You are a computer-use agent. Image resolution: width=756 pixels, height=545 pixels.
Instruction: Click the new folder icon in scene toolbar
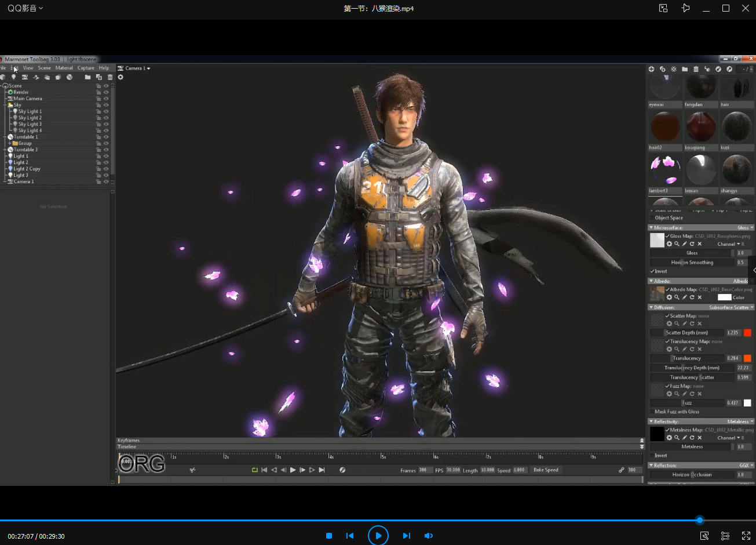(87, 77)
